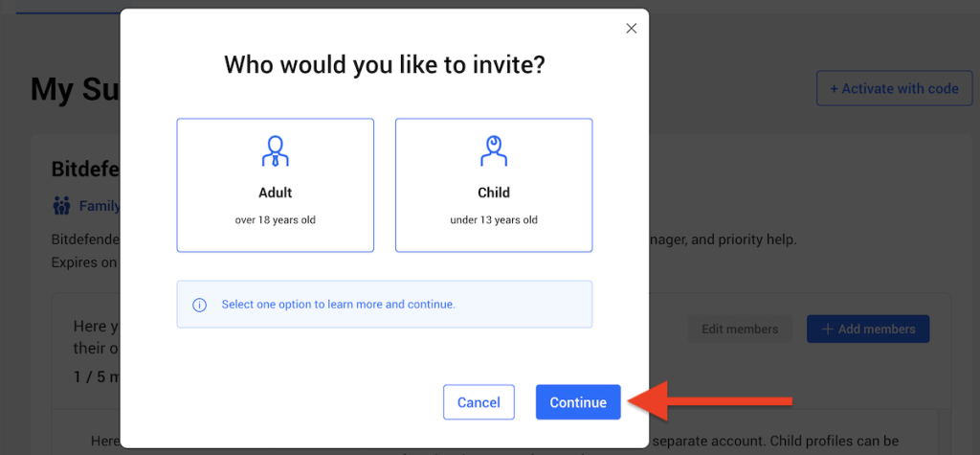
Task: Click plus icon on Add members
Action: point(826,329)
